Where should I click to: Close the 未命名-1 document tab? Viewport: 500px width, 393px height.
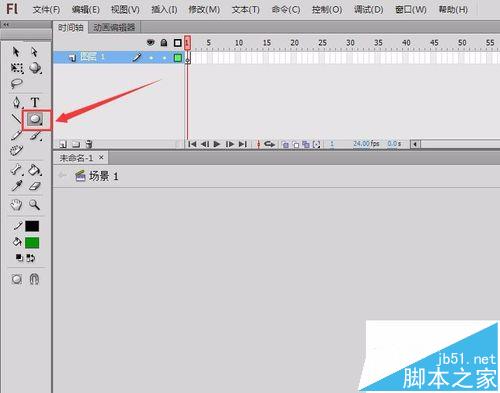coord(101,157)
